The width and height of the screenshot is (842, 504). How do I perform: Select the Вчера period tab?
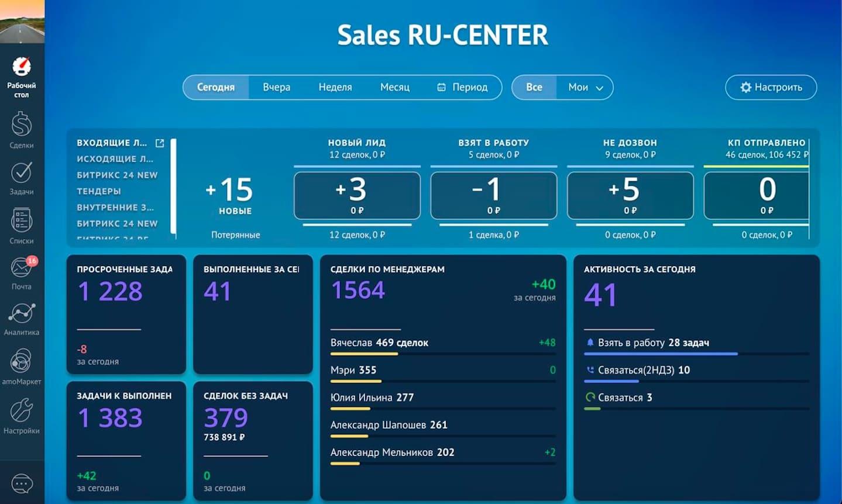[277, 87]
